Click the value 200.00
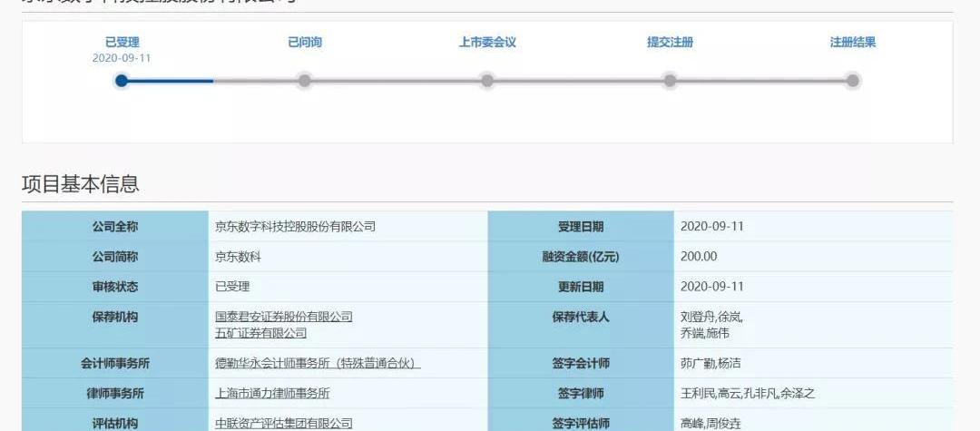 tap(699, 257)
